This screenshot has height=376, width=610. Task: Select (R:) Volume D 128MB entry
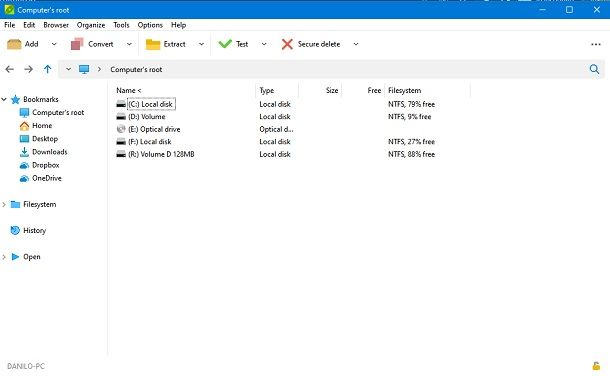coord(161,154)
